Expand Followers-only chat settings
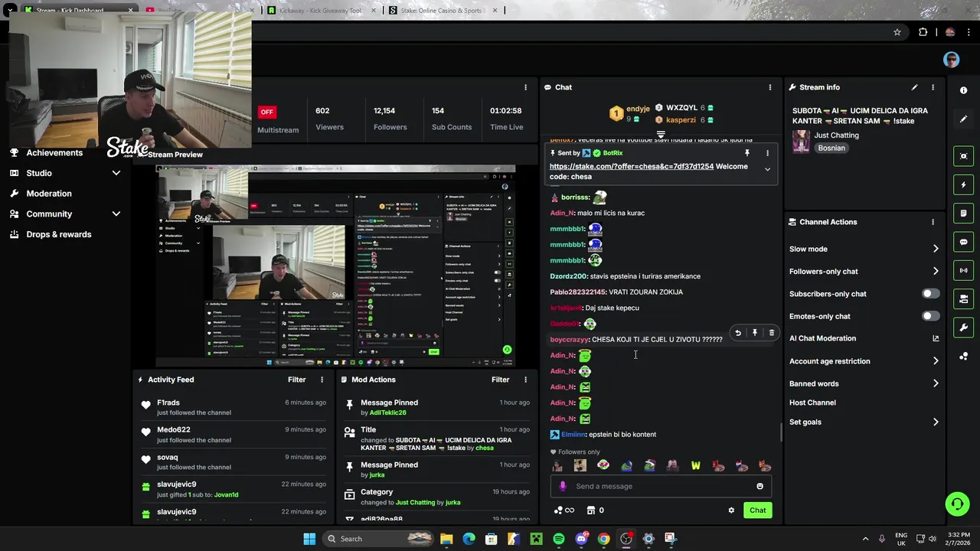This screenshot has width=980, height=551. [936, 272]
